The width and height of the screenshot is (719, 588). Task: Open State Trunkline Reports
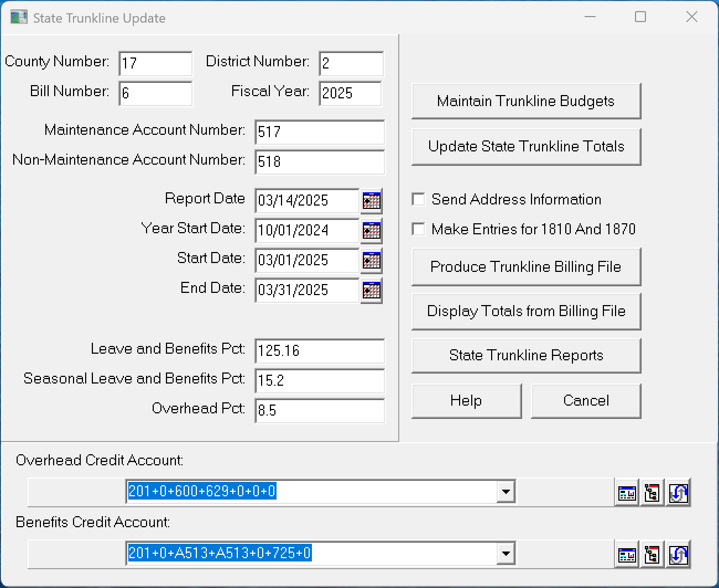(526, 355)
